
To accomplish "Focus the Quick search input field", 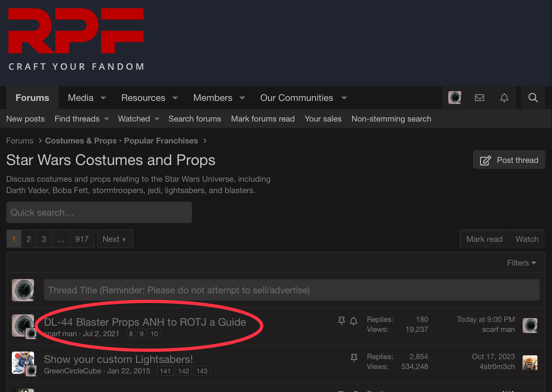I will click(99, 212).
